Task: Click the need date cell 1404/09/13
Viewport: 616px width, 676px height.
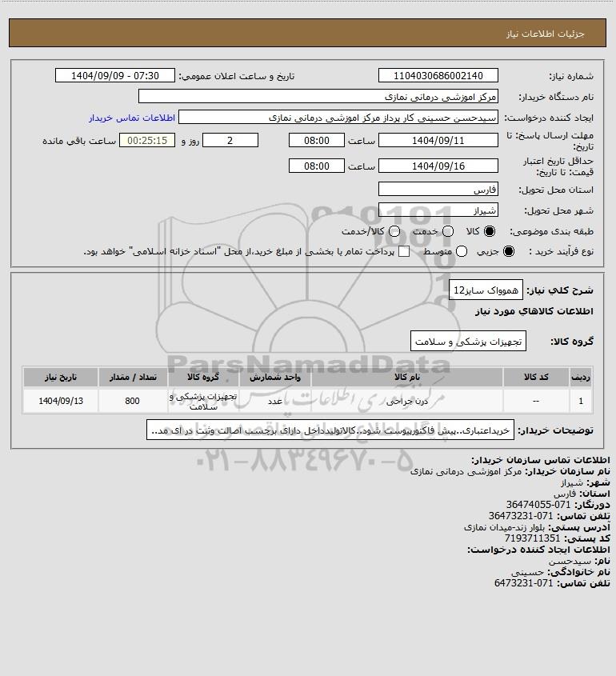Action: [x=61, y=401]
